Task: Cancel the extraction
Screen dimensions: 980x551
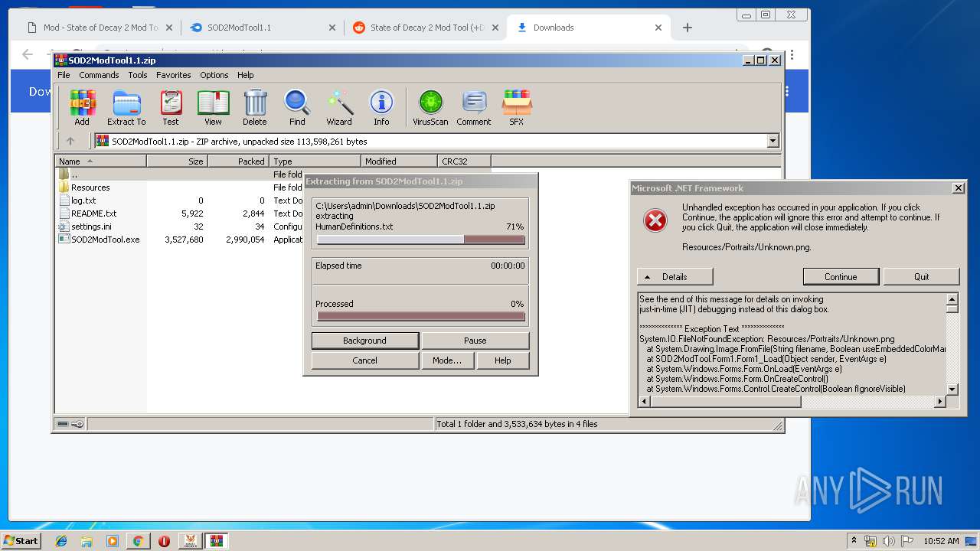Action: (x=364, y=360)
